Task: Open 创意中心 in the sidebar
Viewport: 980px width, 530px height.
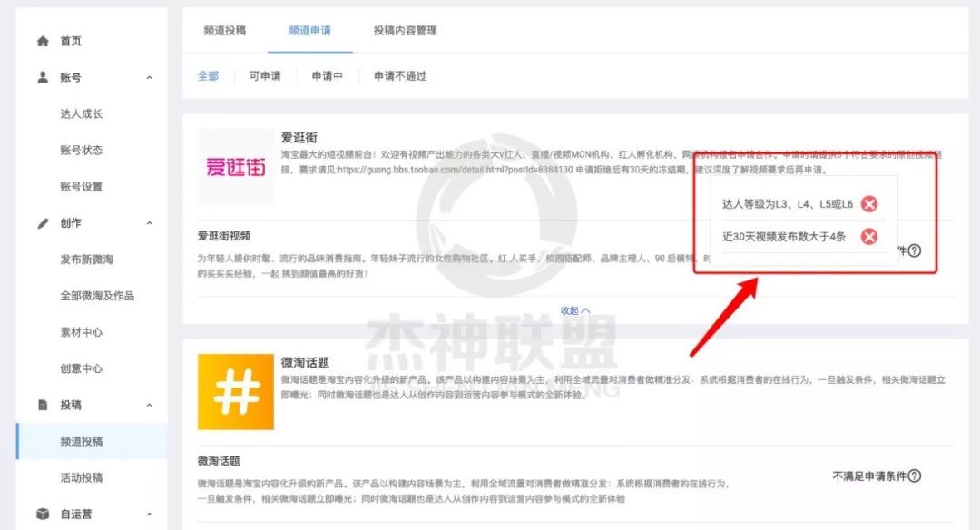Action: click(x=82, y=368)
